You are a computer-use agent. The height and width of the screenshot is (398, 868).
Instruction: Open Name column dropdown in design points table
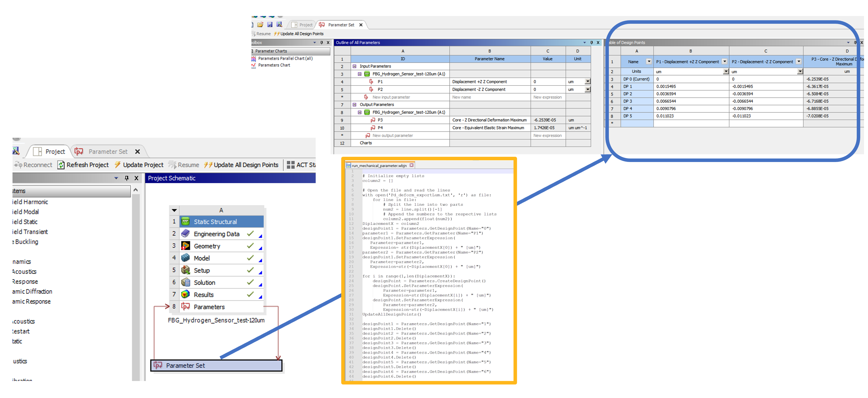[649, 61]
